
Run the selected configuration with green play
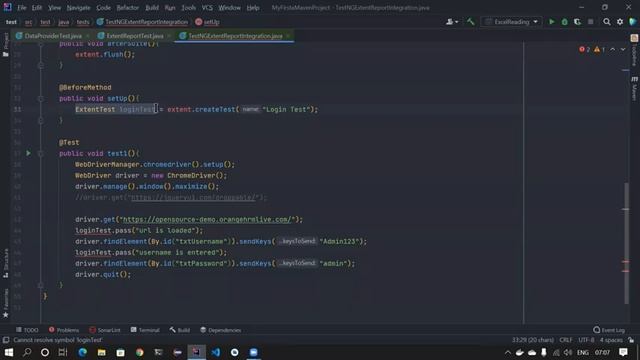point(551,22)
